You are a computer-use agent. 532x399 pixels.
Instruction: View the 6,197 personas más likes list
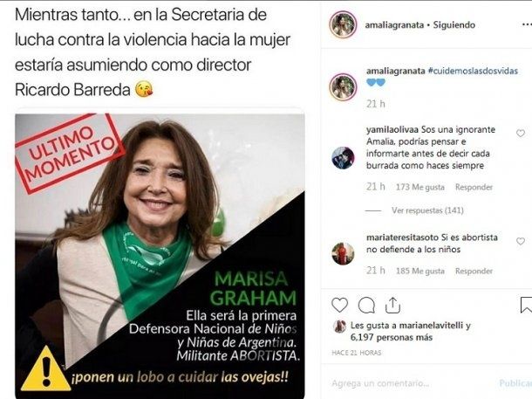pyautogui.click(x=392, y=338)
